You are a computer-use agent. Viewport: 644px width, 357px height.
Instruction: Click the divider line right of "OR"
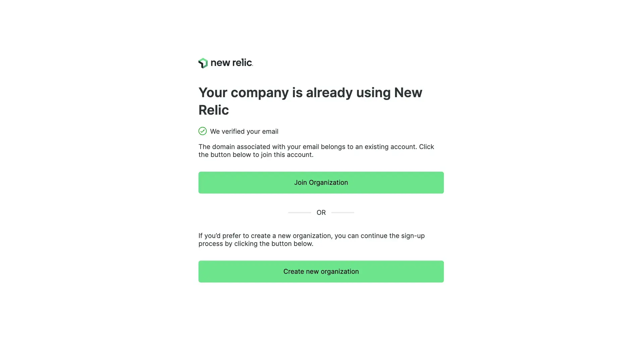tap(342, 213)
